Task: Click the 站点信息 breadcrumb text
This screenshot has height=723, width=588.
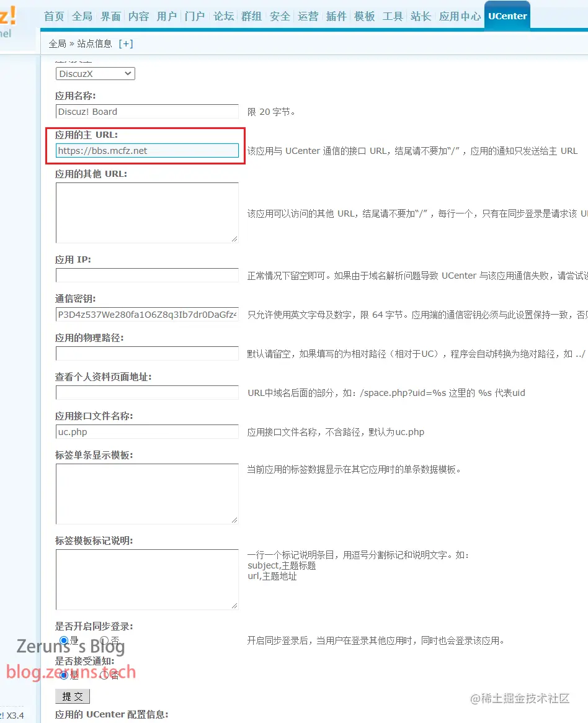Action: (x=94, y=43)
